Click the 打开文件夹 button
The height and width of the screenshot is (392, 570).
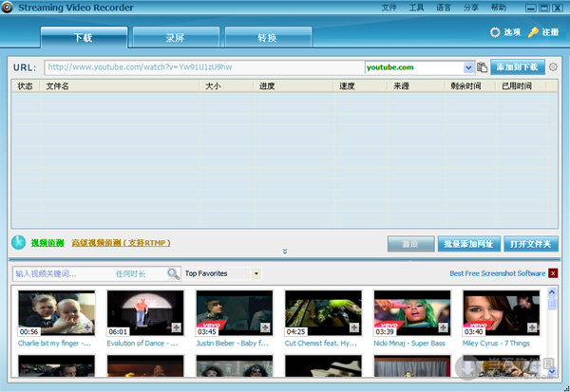pyautogui.click(x=531, y=244)
